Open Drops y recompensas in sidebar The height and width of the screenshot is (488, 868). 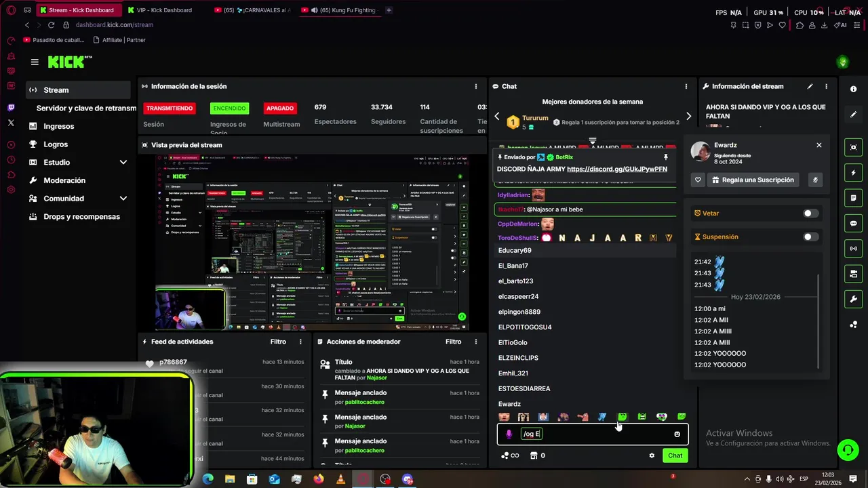tap(81, 217)
